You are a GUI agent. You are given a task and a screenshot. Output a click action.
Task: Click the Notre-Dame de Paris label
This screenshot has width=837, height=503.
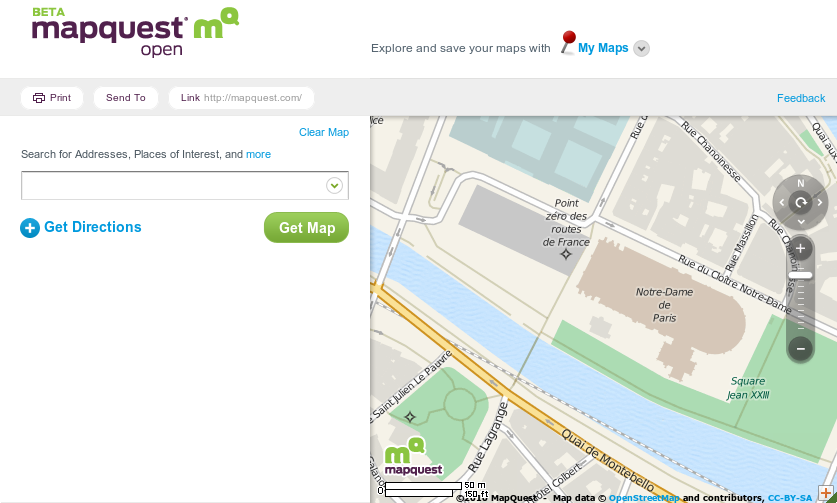click(x=664, y=305)
